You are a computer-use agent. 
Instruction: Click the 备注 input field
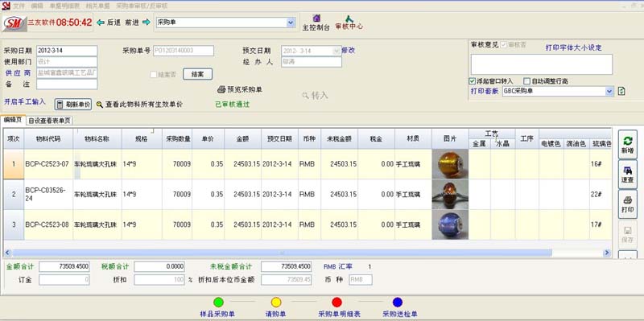tap(67, 84)
